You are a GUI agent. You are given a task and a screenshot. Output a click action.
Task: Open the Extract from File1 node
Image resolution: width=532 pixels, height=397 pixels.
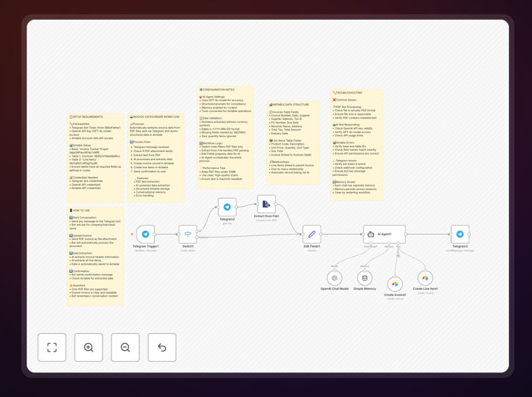[x=266, y=204]
